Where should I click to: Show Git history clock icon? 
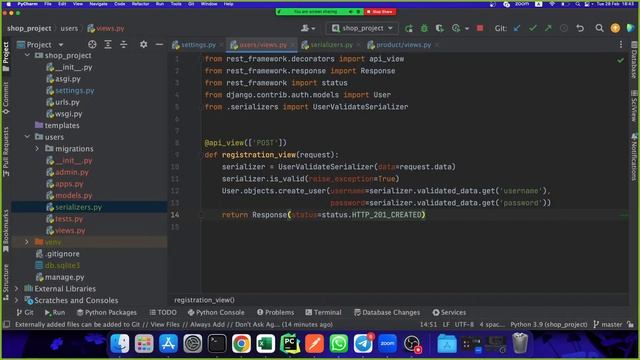coord(564,28)
